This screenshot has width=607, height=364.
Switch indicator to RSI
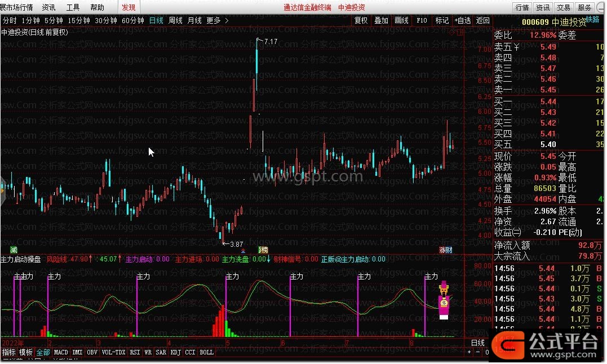click(x=135, y=352)
